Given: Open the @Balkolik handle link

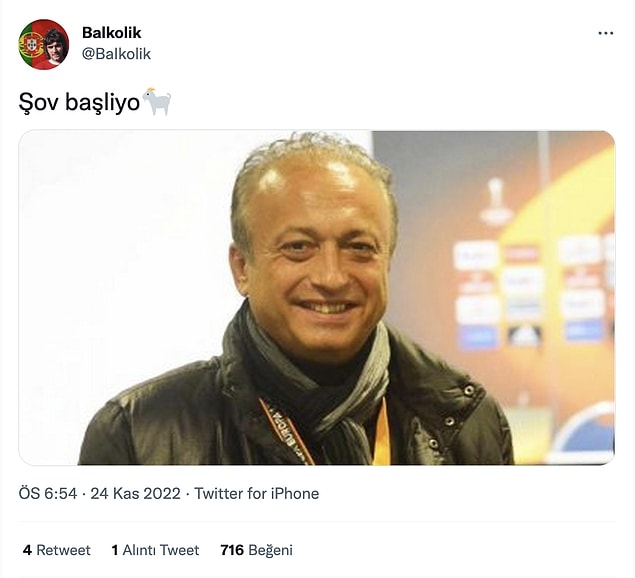Looking at the screenshot, I should coord(116,53).
